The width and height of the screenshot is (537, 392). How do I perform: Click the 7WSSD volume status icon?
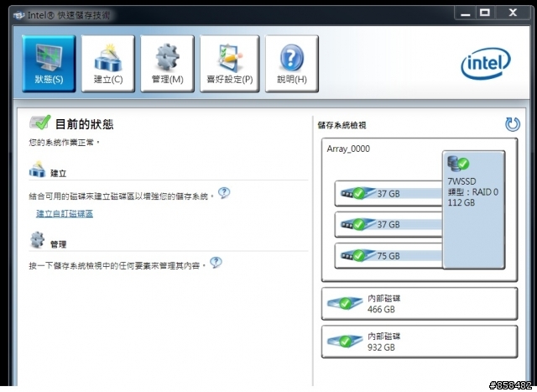tap(458, 164)
